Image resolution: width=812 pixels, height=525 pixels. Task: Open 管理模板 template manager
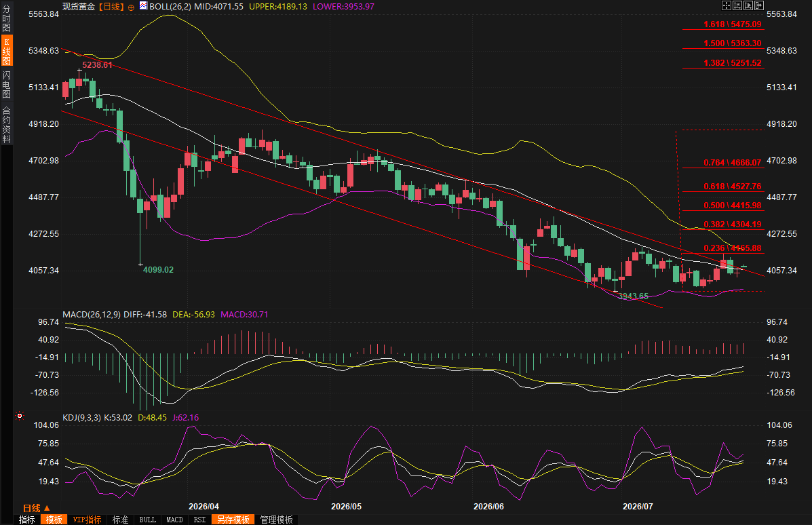click(277, 520)
